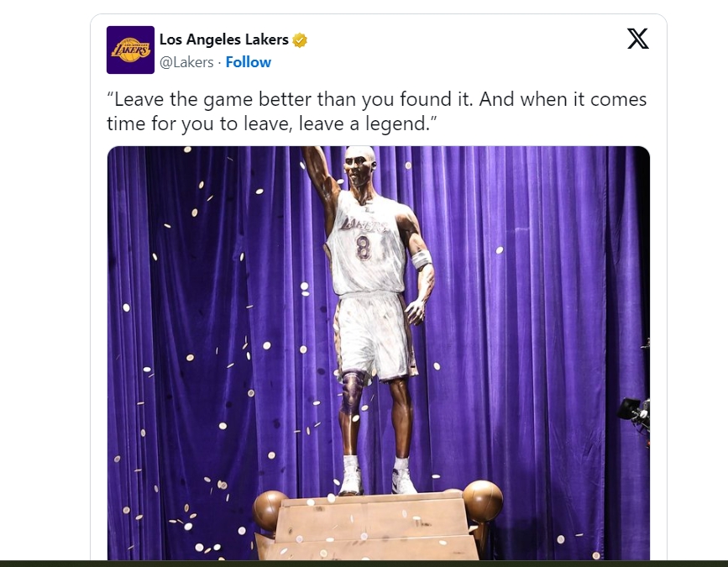Click the tweet quote text
Image resolution: width=728 pixels, height=567 pixels.
[x=376, y=111]
